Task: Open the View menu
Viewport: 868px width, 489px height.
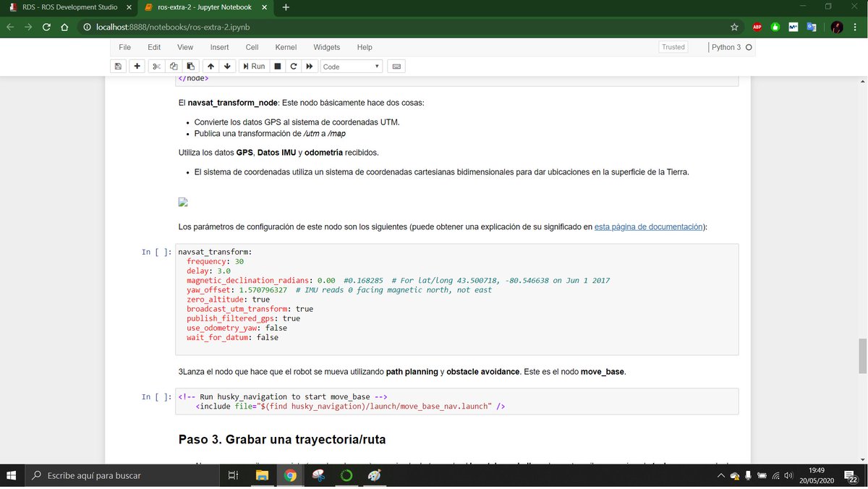Action: (185, 47)
